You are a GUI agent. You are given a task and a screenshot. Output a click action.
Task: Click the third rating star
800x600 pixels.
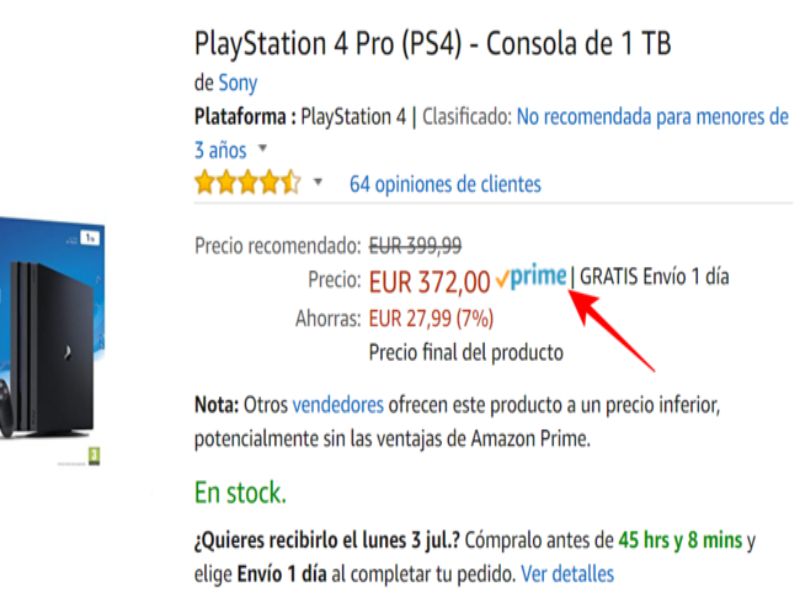pyautogui.click(x=247, y=182)
